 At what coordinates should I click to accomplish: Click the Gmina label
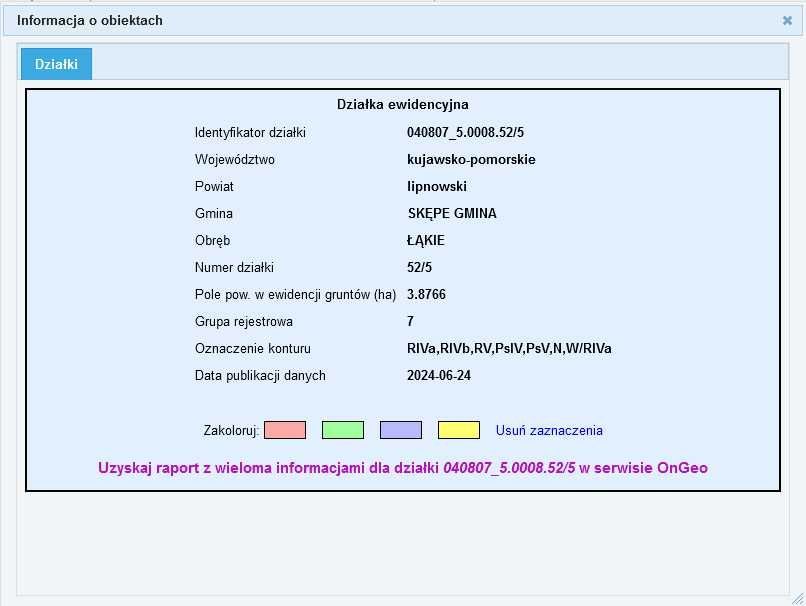213,213
